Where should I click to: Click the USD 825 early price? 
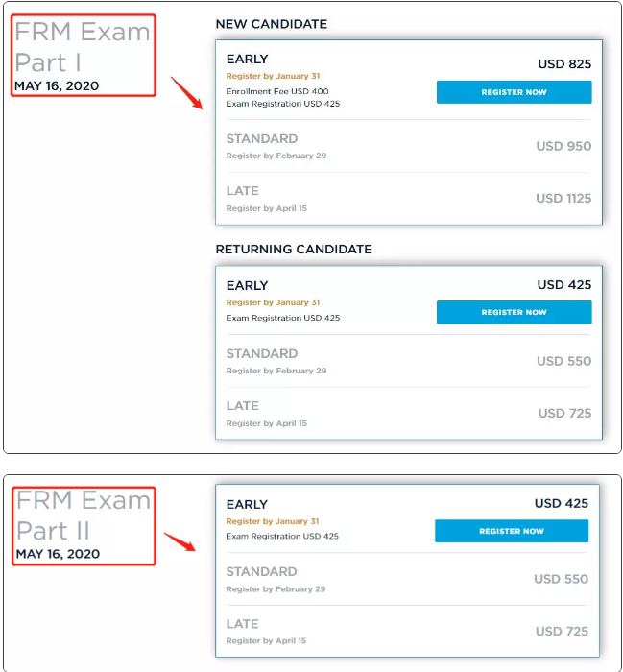[564, 64]
